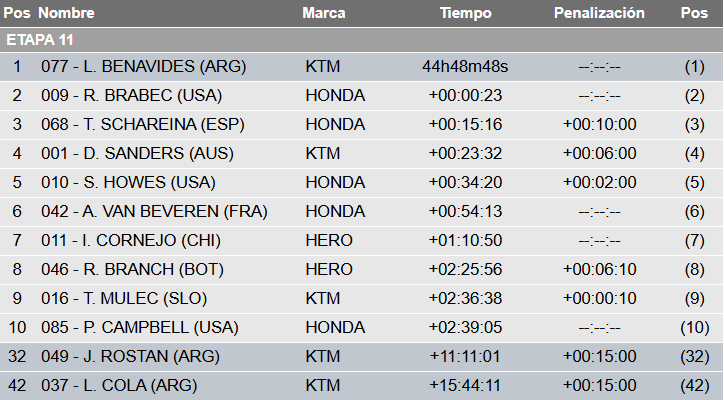The height and width of the screenshot is (400, 724).
Task: Click the +00:15:16 time gap cell
Action: [x=465, y=125]
